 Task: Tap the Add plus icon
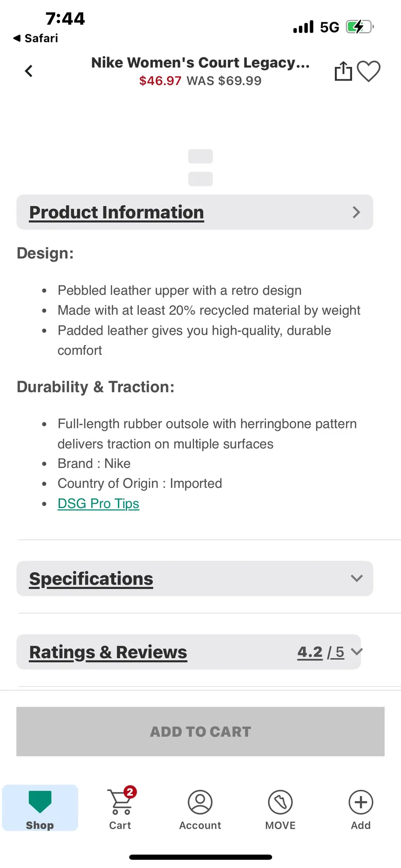361,802
